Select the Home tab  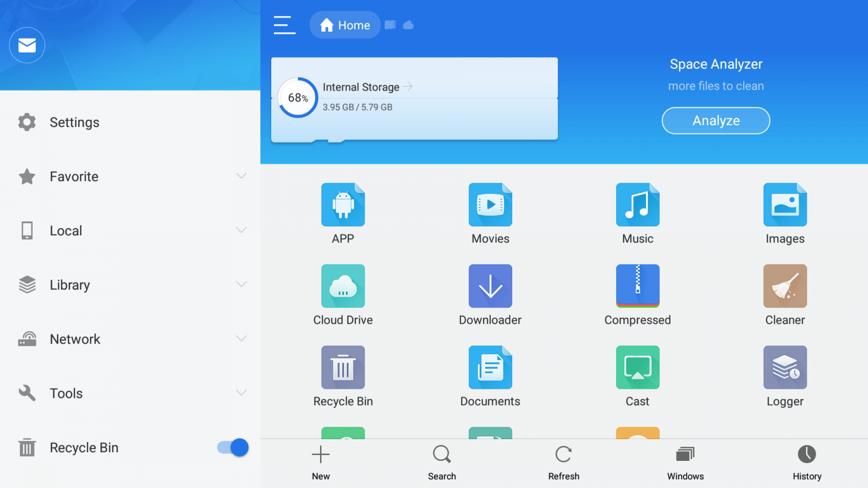(x=345, y=25)
